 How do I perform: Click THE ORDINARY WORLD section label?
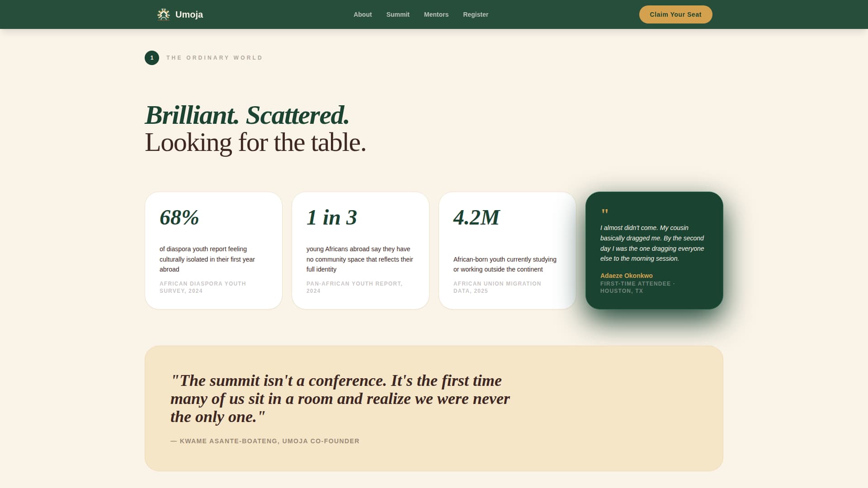pos(214,58)
